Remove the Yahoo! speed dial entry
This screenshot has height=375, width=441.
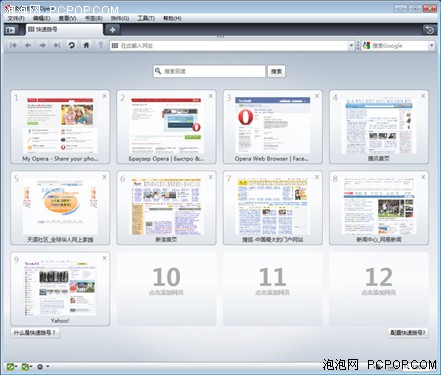(104, 258)
